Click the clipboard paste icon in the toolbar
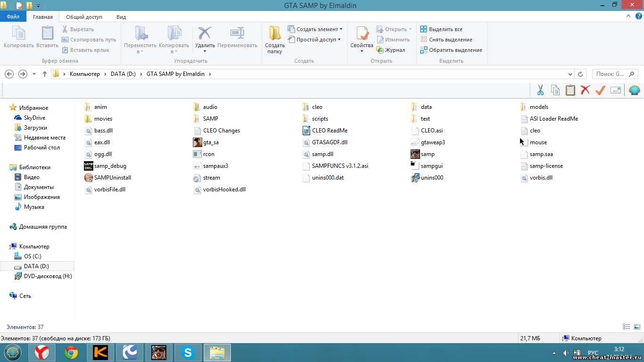This screenshot has width=644, height=362. 570,90
